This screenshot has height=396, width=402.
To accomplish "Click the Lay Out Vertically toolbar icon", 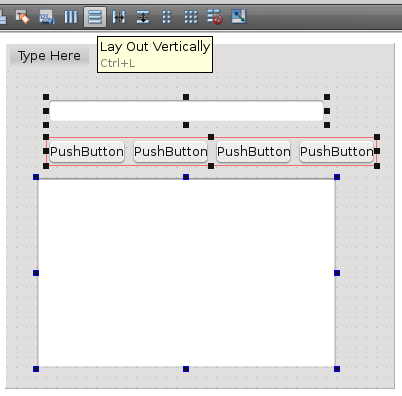I will coord(95,17).
